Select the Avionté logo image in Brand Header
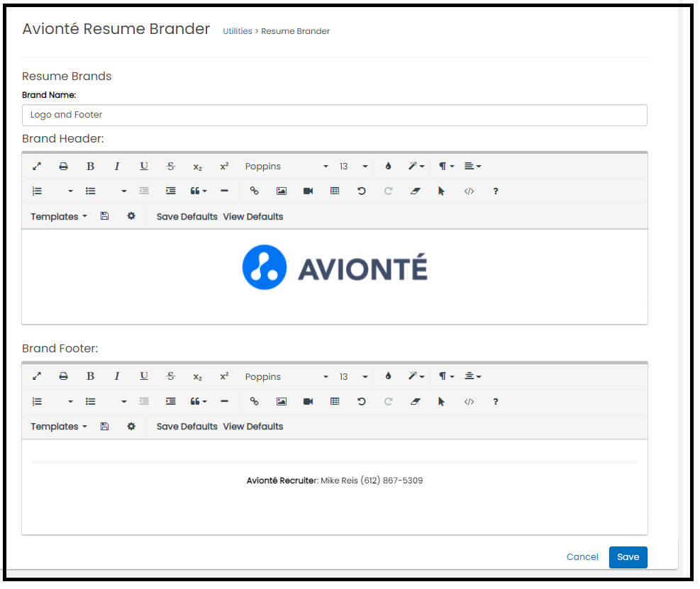Image resolution: width=700 pixels, height=589 pixels. point(335,267)
